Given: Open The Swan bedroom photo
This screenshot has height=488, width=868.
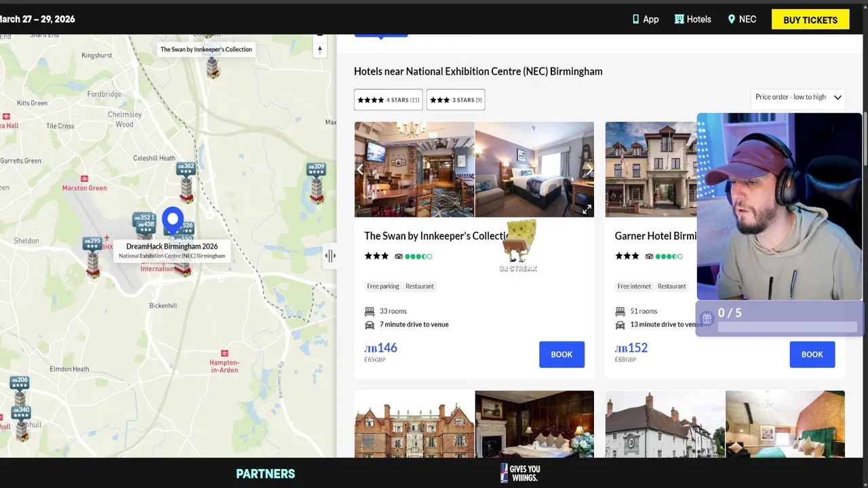Looking at the screenshot, I should point(534,169).
